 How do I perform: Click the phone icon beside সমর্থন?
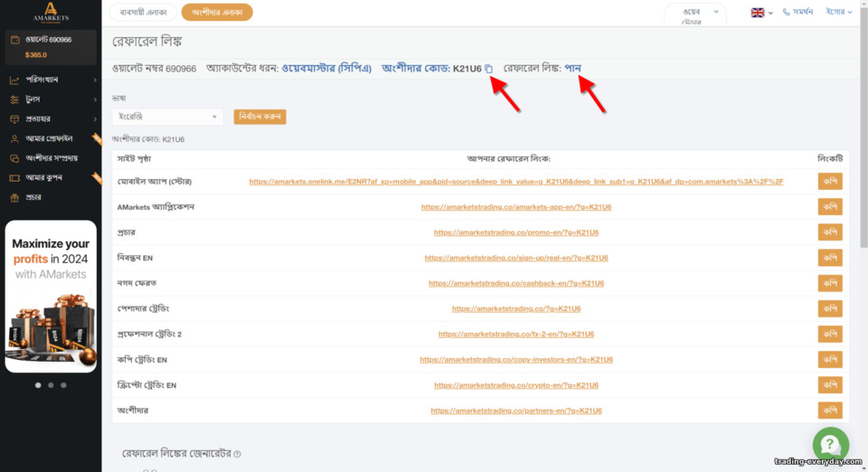[x=786, y=12]
